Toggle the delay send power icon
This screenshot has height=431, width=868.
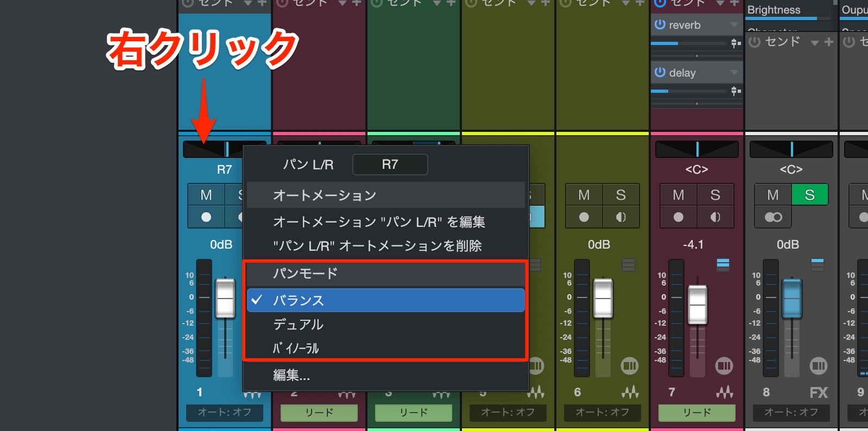pyautogui.click(x=660, y=72)
